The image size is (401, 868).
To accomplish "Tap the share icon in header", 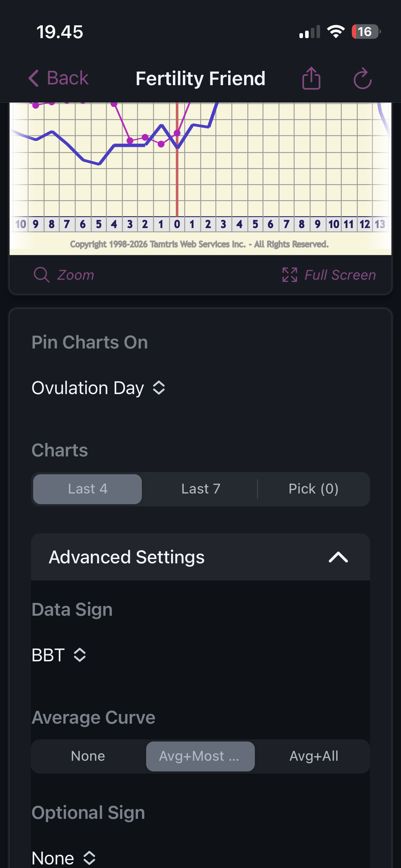I will coord(311,78).
